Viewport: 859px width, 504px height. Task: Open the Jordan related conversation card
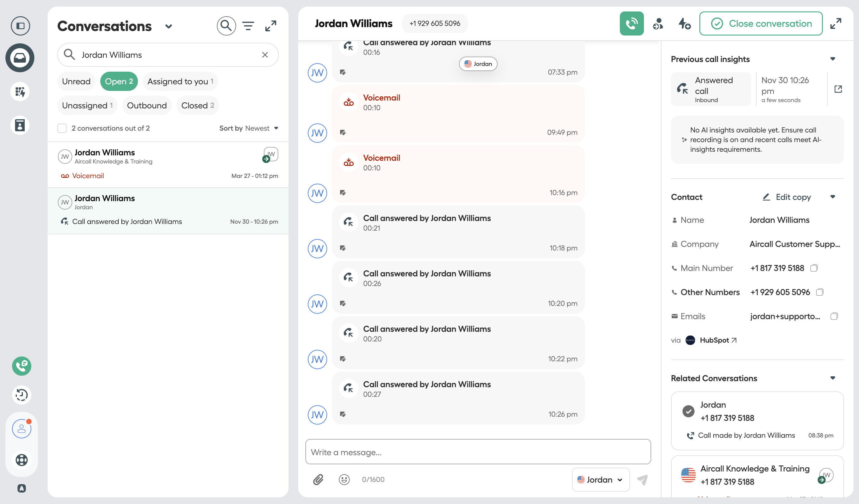coord(757,421)
